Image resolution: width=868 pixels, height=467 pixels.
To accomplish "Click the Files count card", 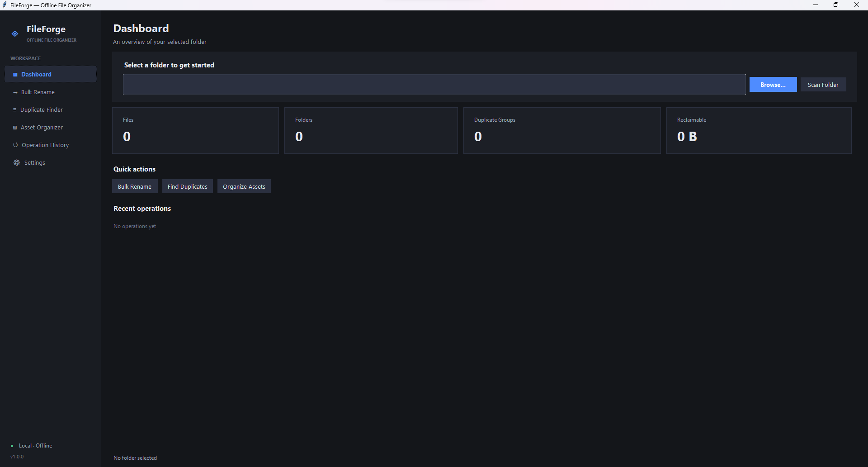I will click(x=195, y=130).
